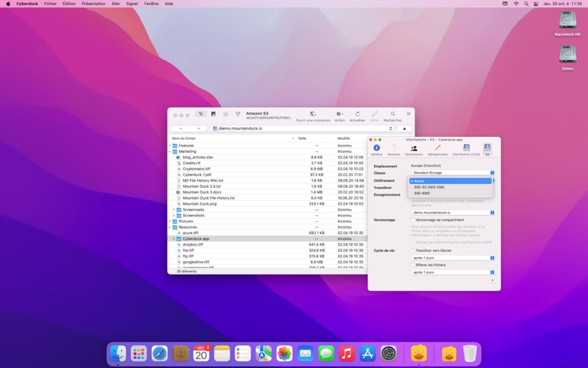Image resolution: width=588 pixels, height=368 pixels.
Task: Enable Effacer les fichiers checkbox
Action: tap(413, 265)
